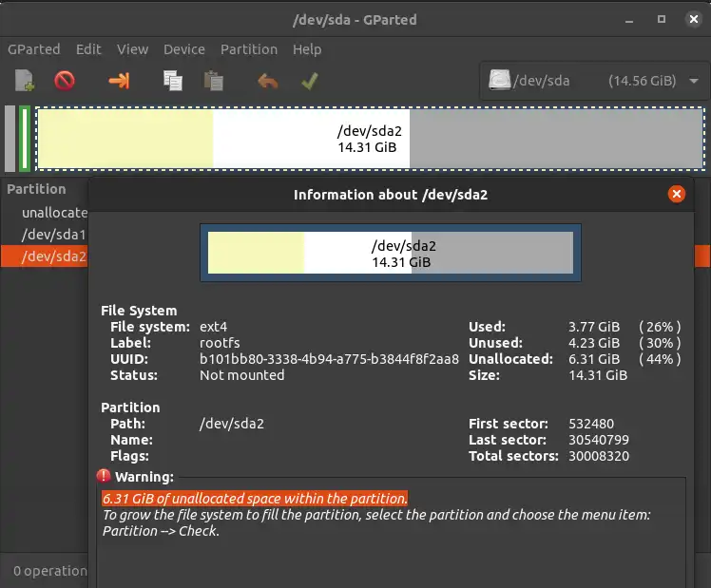The image size is (711, 588).
Task: Minimize the GParted window
Action: point(629,20)
